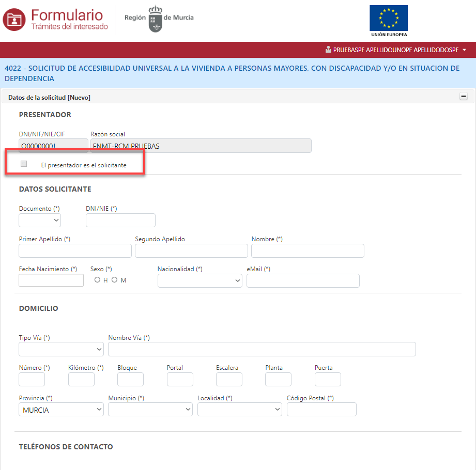Select the M sex radio button
Viewport: 476px width, 470px height.
115,280
